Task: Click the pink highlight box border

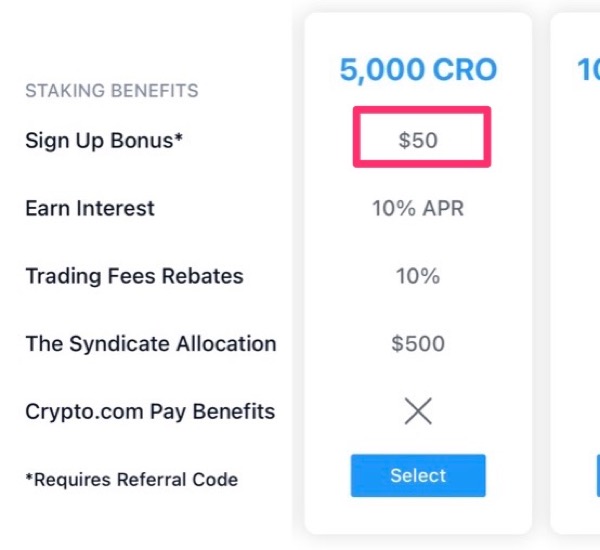Action: (x=422, y=109)
